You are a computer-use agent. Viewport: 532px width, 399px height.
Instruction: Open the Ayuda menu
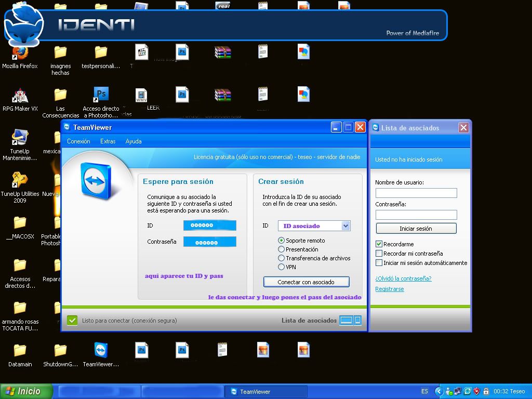tap(134, 141)
